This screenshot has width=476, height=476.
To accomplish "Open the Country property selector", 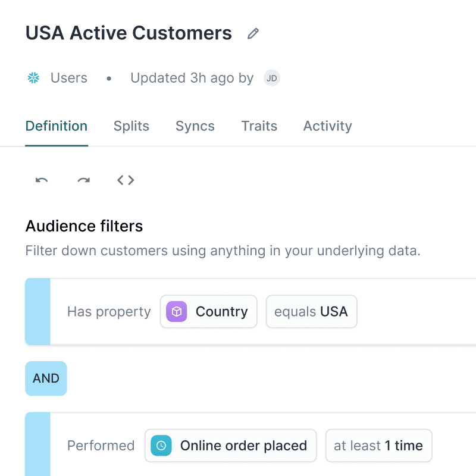I will click(x=208, y=311).
